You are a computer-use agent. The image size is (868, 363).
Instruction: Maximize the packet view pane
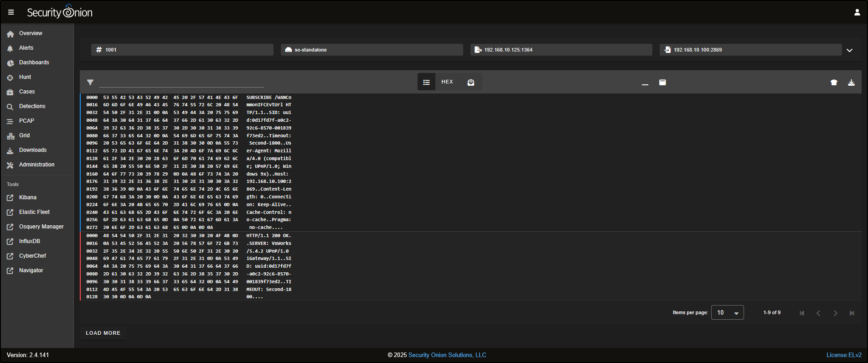[x=662, y=83]
